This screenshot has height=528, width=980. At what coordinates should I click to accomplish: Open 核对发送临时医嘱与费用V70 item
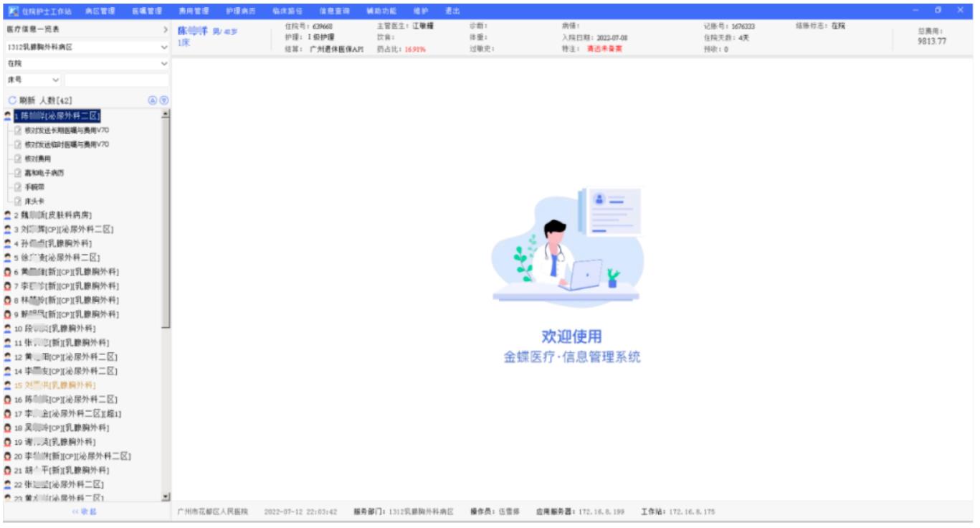[x=67, y=144]
